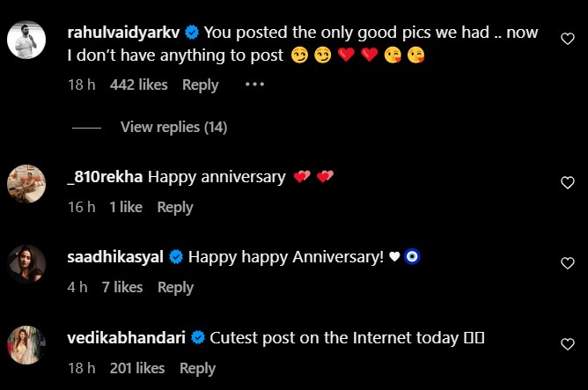This screenshot has height=390, width=588.
Task: Reply to saadhikasyal's comment
Action: [x=174, y=287]
